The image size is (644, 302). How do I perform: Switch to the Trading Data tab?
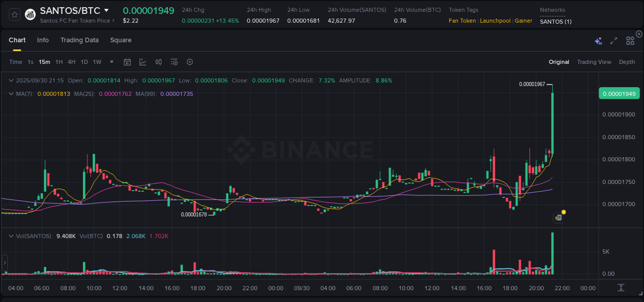(x=79, y=40)
